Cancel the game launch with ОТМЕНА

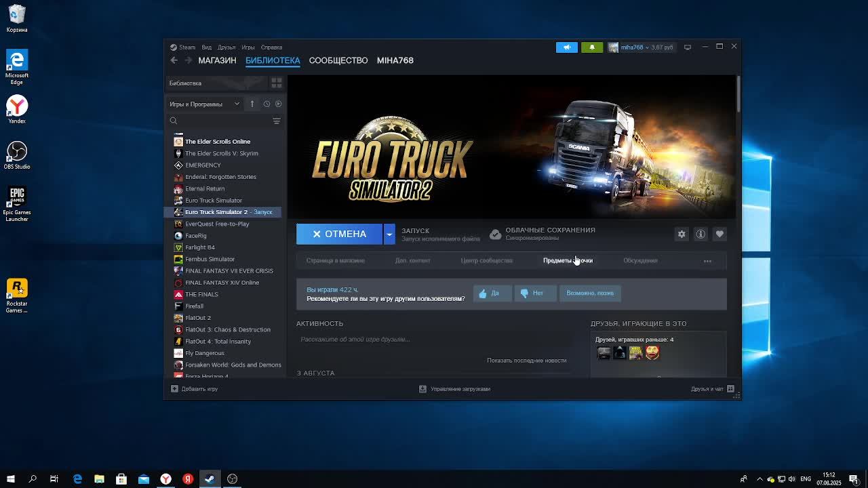point(340,234)
